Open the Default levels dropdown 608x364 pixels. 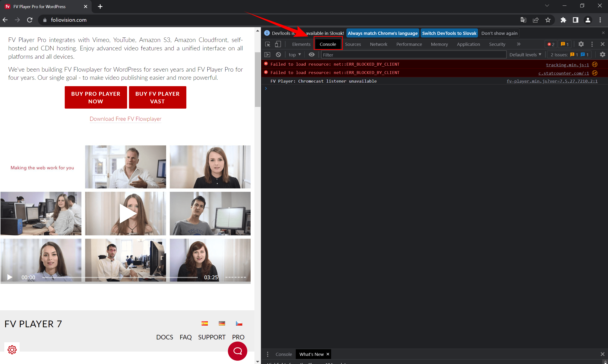click(525, 55)
